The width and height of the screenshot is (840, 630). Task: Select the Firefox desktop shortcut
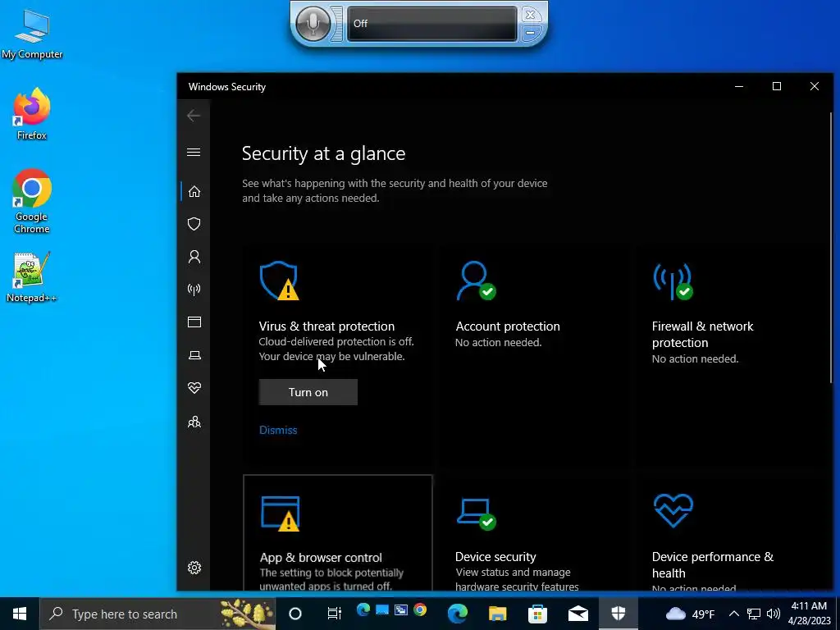pos(32,114)
